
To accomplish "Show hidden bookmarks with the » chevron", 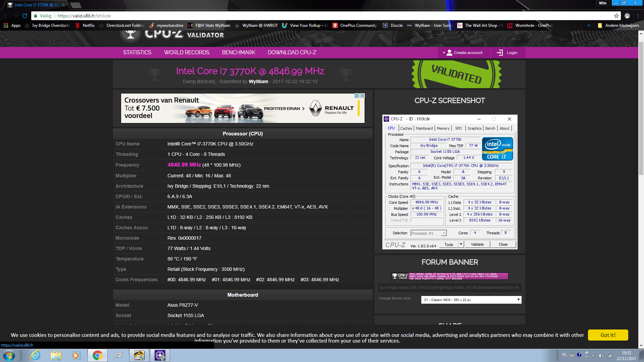I will [x=589, y=25].
